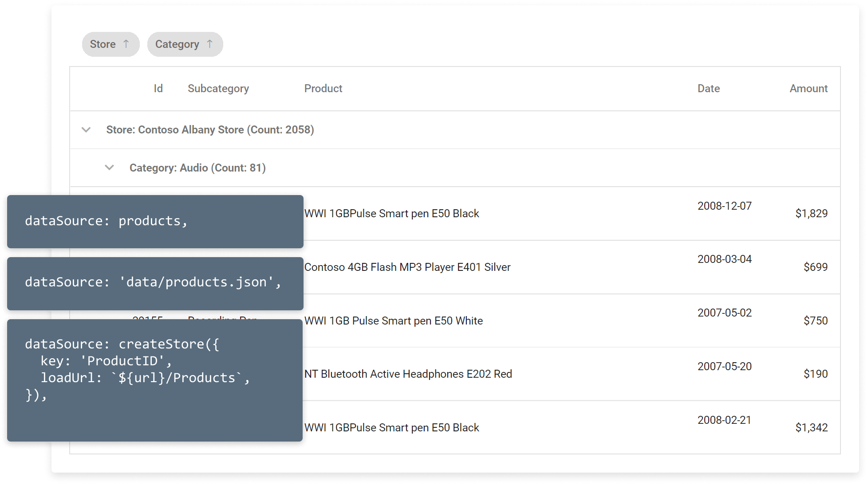The height and width of the screenshot is (485, 868).
Task: Select the NT Bluetooth Active Headphones row
Action: point(408,374)
